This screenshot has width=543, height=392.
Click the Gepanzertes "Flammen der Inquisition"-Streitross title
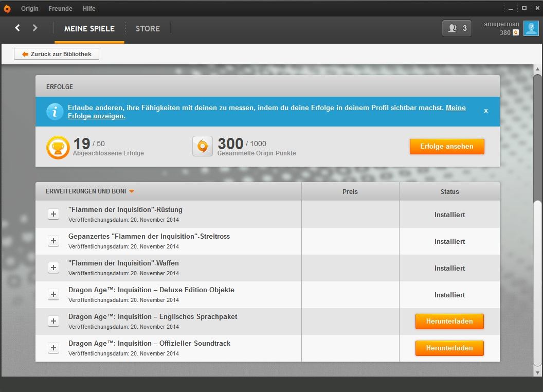click(149, 236)
